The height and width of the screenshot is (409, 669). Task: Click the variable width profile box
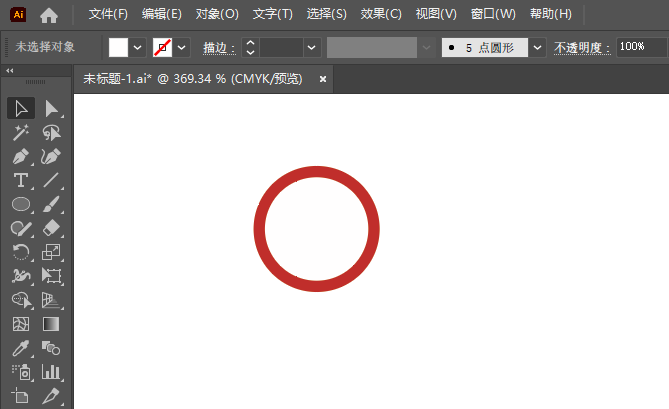pyautogui.click(x=372, y=47)
